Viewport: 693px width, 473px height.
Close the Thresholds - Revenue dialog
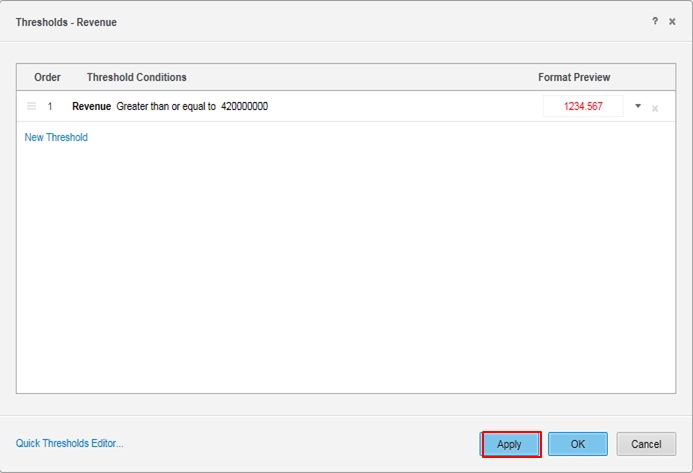(x=672, y=21)
